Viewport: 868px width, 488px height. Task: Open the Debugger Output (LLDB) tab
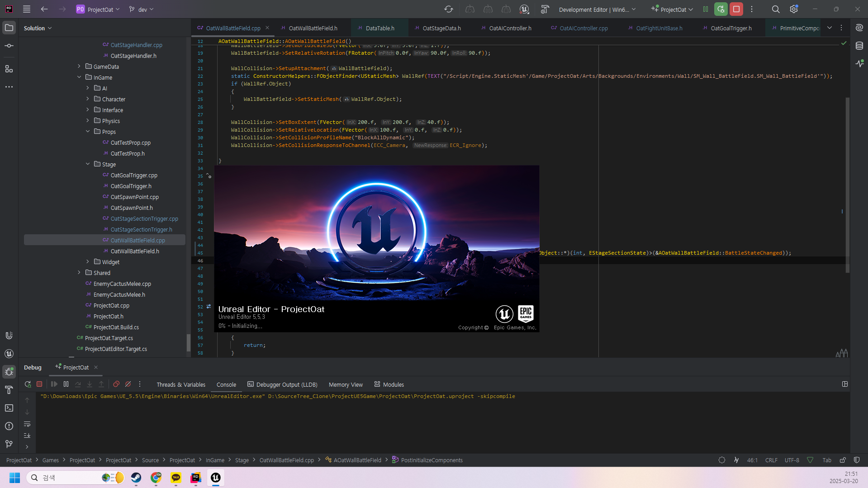(x=282, y=384)
